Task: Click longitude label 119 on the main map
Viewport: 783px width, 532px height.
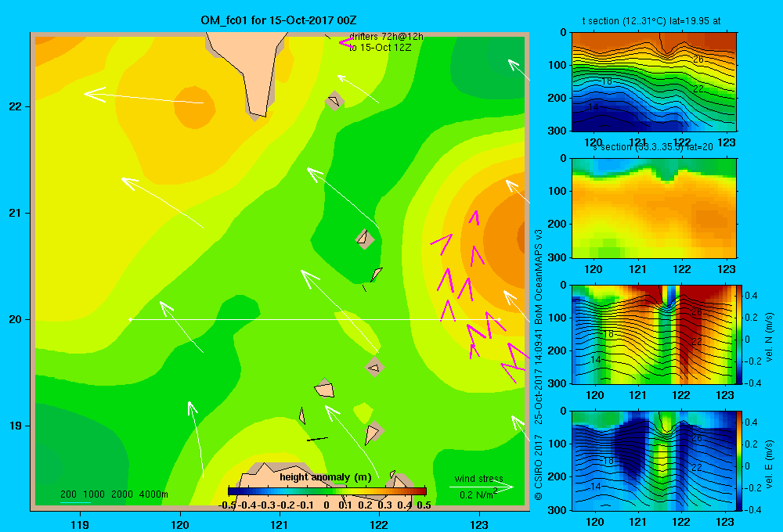Action: click(x=81, y=524)
